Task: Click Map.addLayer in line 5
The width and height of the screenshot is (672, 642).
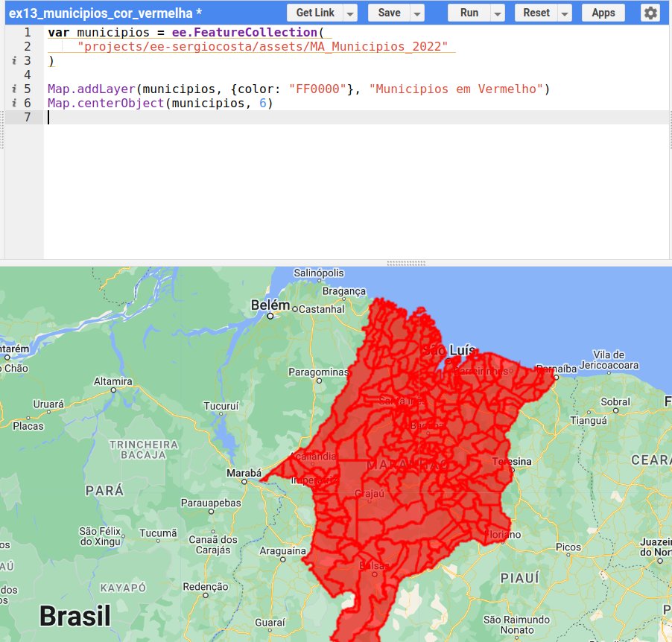Action: tap(92, 89)
